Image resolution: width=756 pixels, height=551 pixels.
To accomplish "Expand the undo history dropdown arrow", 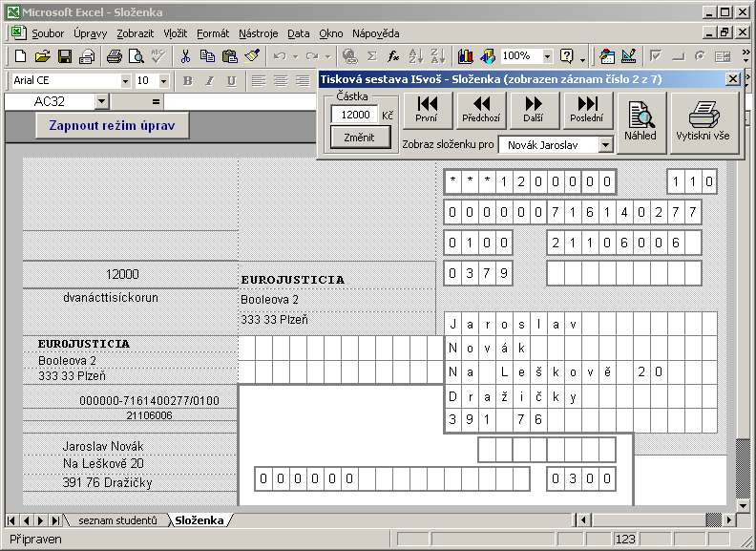I will (x=295, y=57).
